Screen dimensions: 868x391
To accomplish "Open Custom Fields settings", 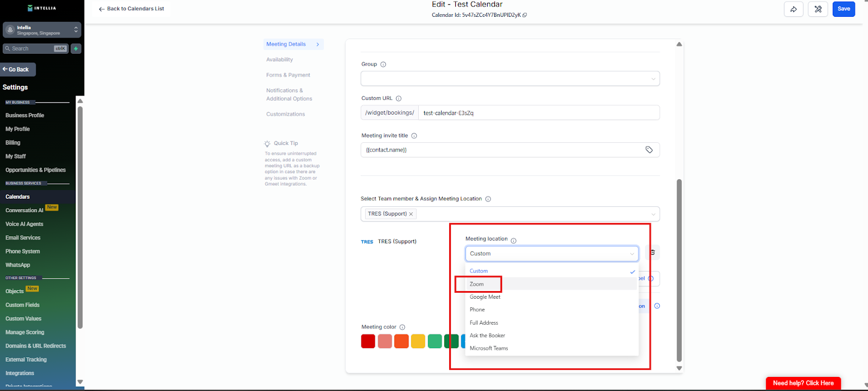I will pos(23,305).
